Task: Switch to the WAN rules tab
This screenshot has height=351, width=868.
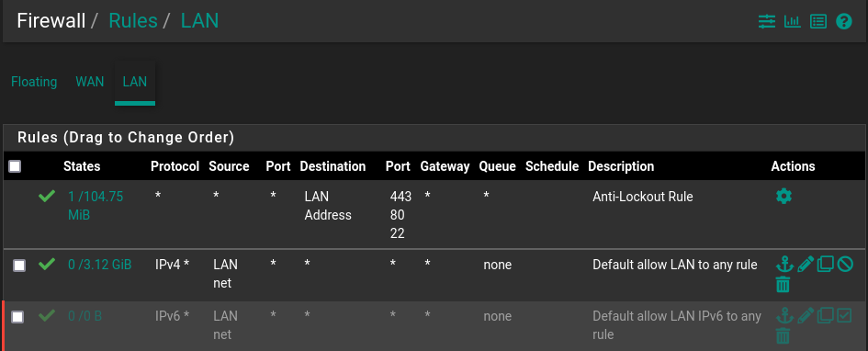Action: [90, 82]
